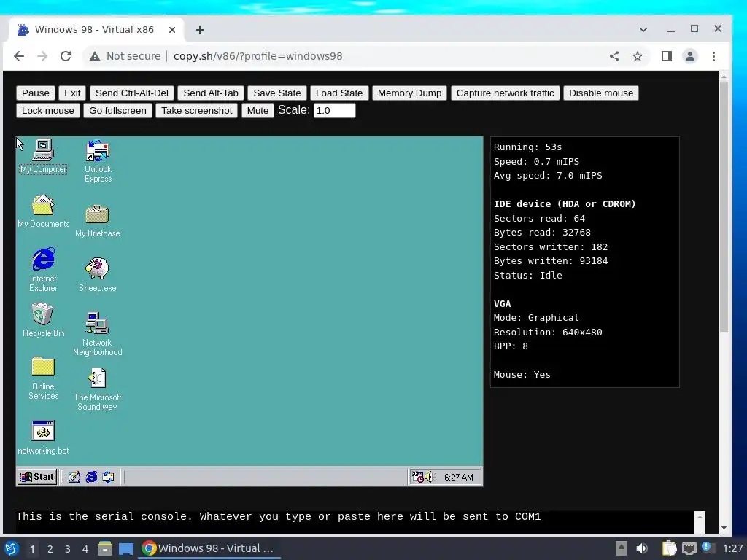
Task: Select the Sheep.exe icon
Action: pos(97,275)
